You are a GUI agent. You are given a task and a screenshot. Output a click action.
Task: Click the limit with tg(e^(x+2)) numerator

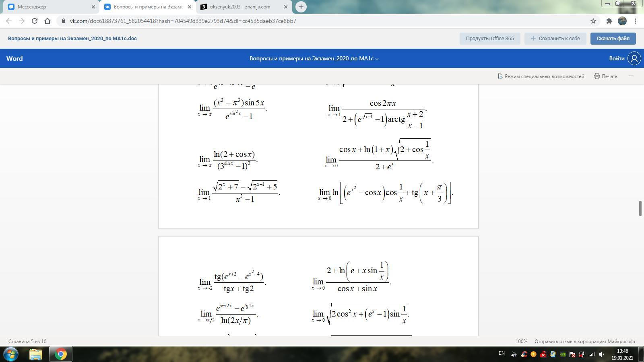[232, 282]
